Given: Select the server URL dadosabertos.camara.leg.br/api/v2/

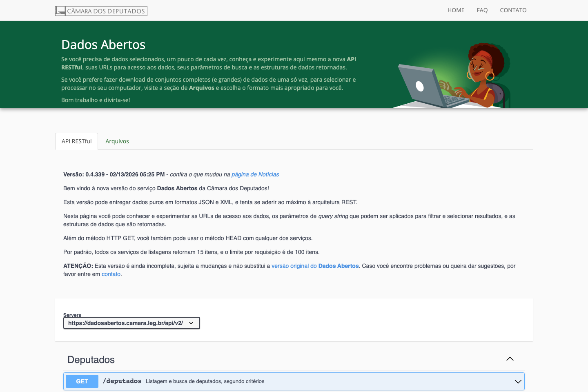Looking at the screenshot, I should (x=127, y=323).
